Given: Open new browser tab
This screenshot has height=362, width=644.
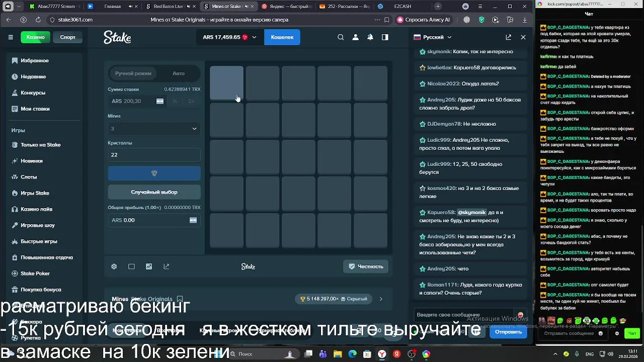Looking at the screenshot, I should point(438,7).
